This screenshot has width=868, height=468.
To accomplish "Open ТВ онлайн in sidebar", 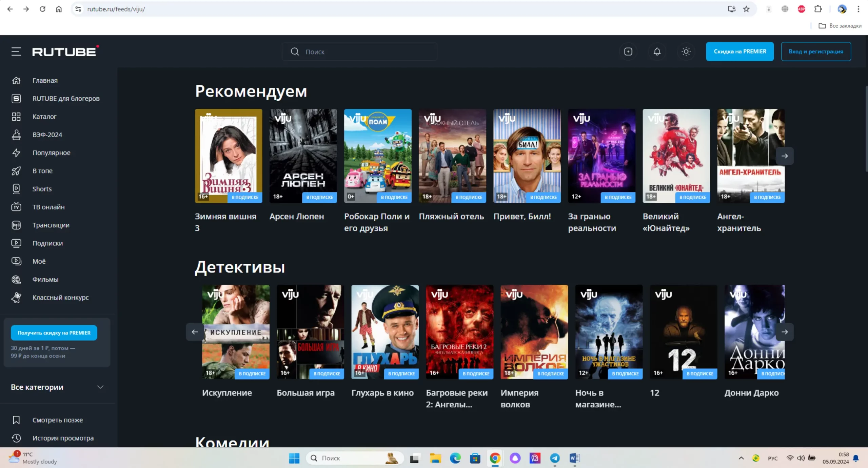I will pos(48,207).
